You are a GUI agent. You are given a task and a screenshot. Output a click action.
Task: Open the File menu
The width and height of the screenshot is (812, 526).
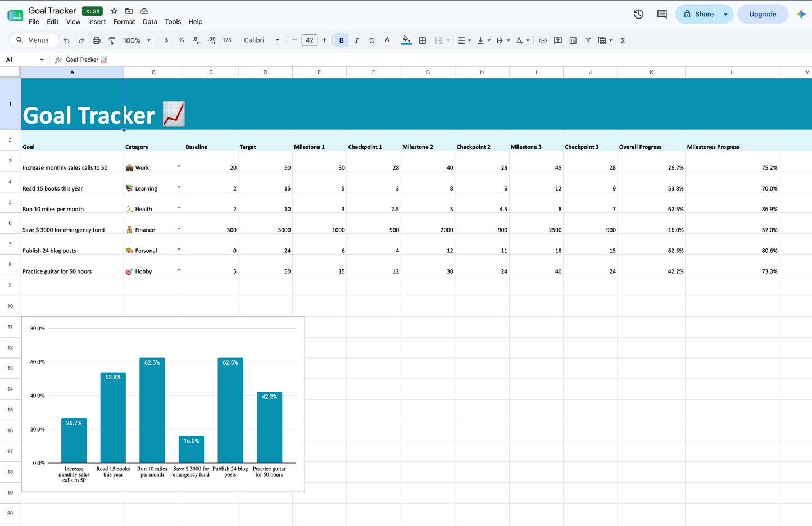[x=34, y=22]
